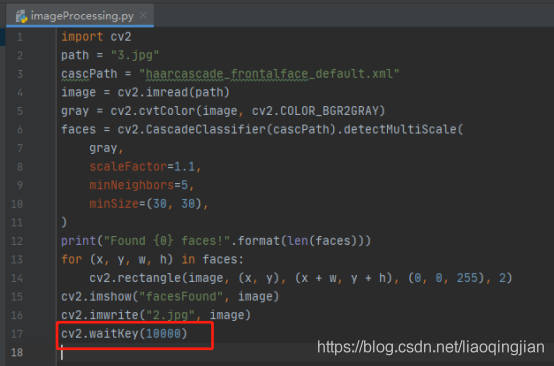Close the imageProcessing.py editor tab
Viewport: 554px width, 366px height.
click(143, 15)
